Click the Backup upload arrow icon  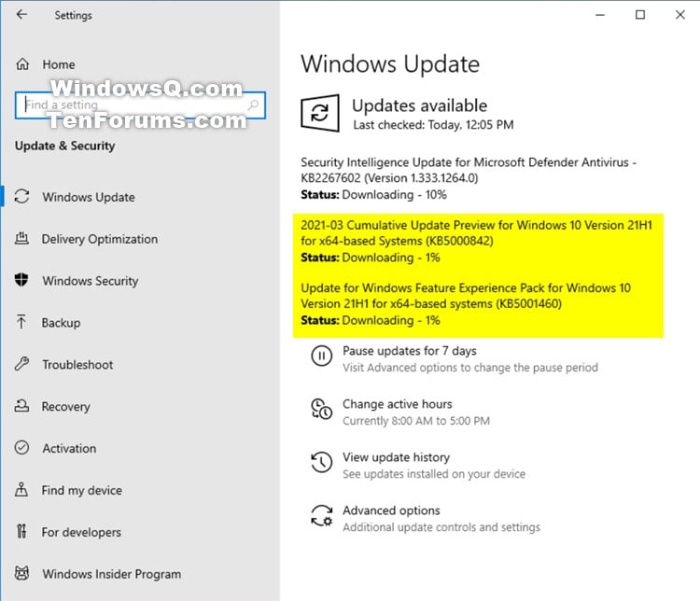click(21, 322)
